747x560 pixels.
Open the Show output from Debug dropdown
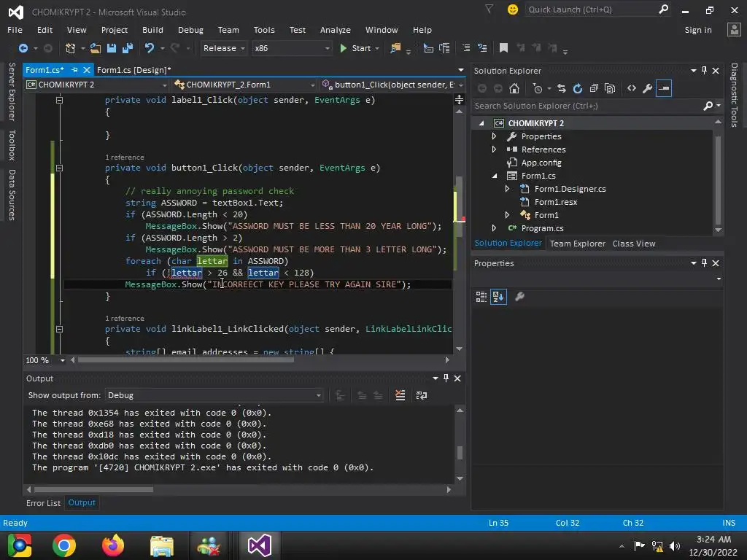click(214, 395)
